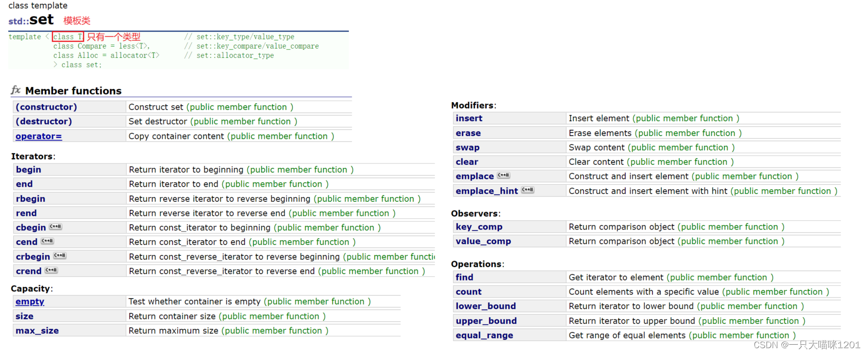
Task: Open the cend link
Action: click(27, 242)
